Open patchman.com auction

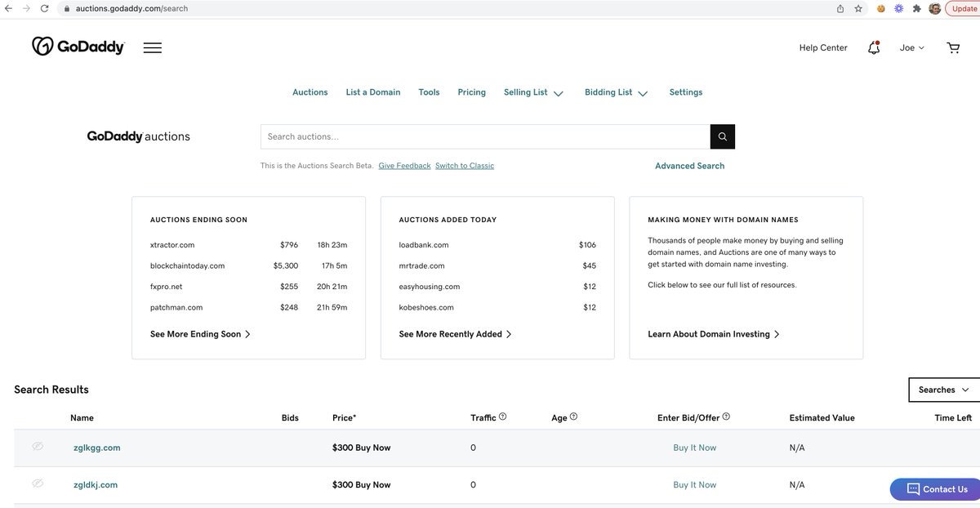coord(176,307)
